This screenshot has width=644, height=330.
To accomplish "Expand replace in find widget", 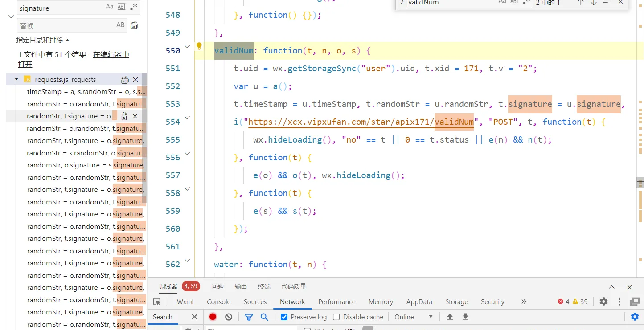I will coord(402,3).
